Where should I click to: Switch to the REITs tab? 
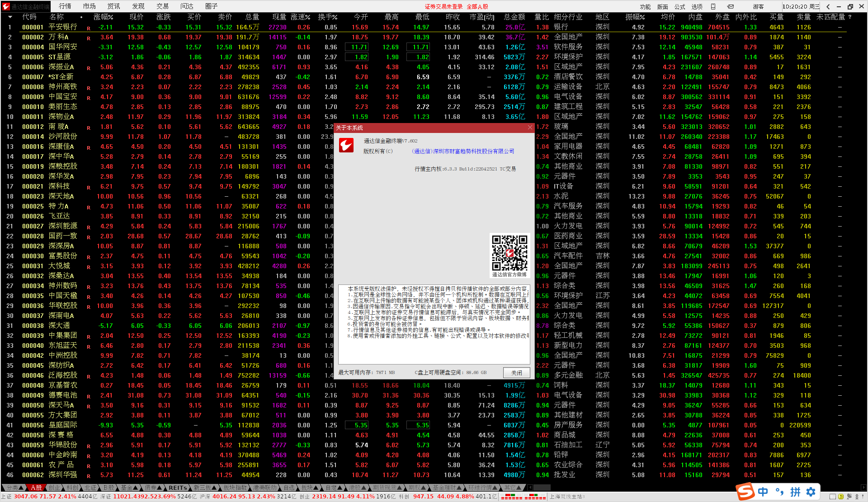click(178, 488)
